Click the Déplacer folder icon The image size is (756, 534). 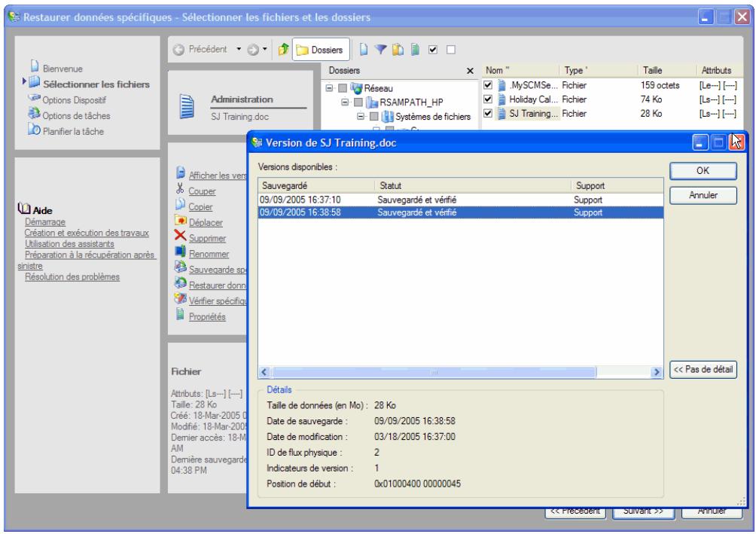click(x=180, y=221)
